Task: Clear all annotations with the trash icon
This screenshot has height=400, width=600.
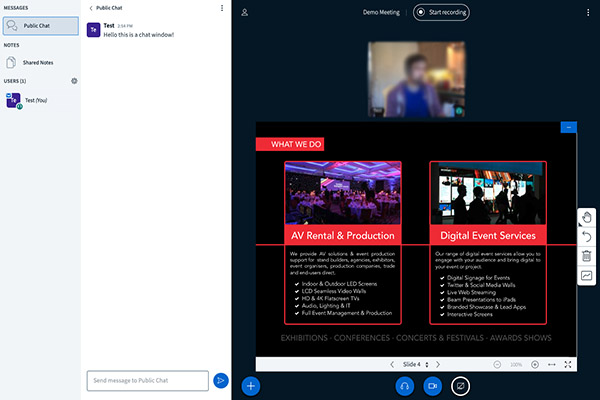Action: [587, 256]
